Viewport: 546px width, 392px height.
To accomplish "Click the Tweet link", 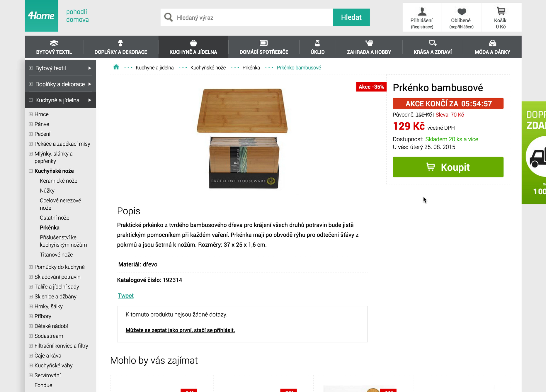I will 125,296.
